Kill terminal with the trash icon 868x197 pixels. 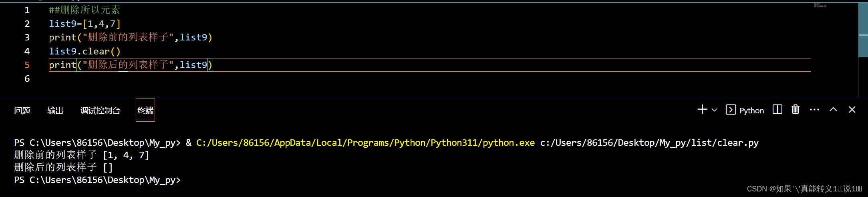[x=795, y=109]
